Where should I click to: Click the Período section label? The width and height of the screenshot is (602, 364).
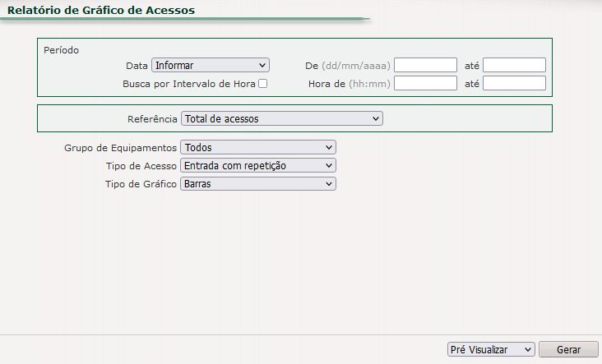pyautogui.click(x=62, y=50)
